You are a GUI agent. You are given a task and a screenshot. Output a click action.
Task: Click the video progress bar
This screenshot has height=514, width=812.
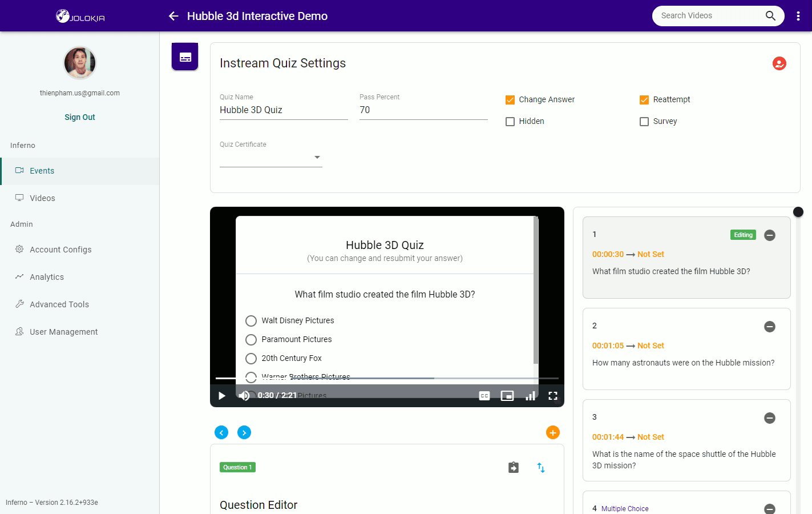pyautogui.click(x=387, y=378)
